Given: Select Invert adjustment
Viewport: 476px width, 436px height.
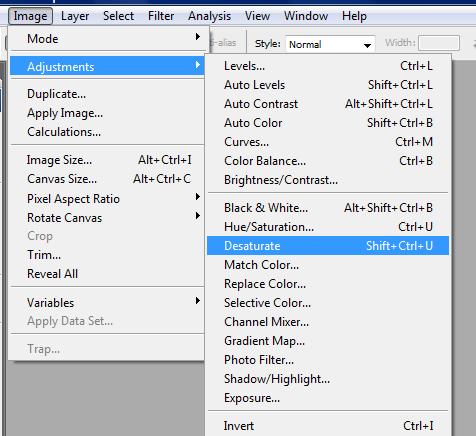Looking at the screenshot, I should tap(328, 426).
